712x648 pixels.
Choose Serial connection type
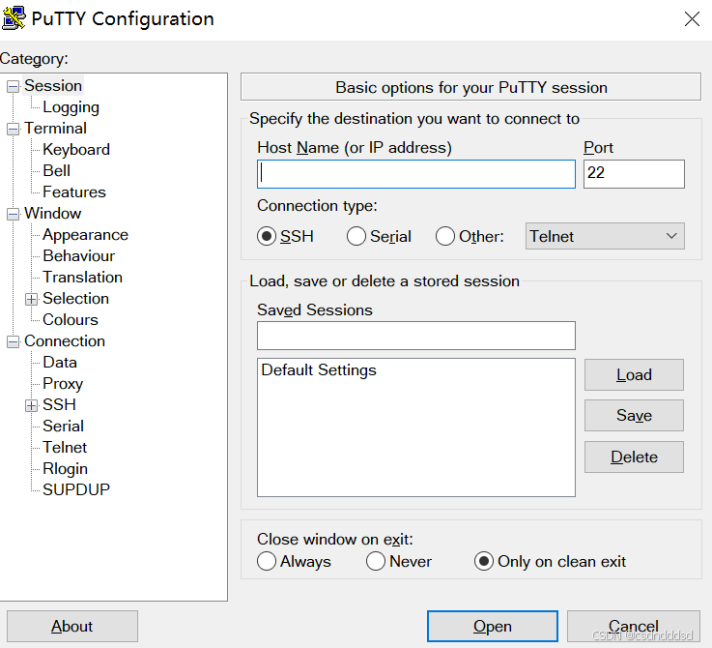pyautogui.click(x=356, y=237)
